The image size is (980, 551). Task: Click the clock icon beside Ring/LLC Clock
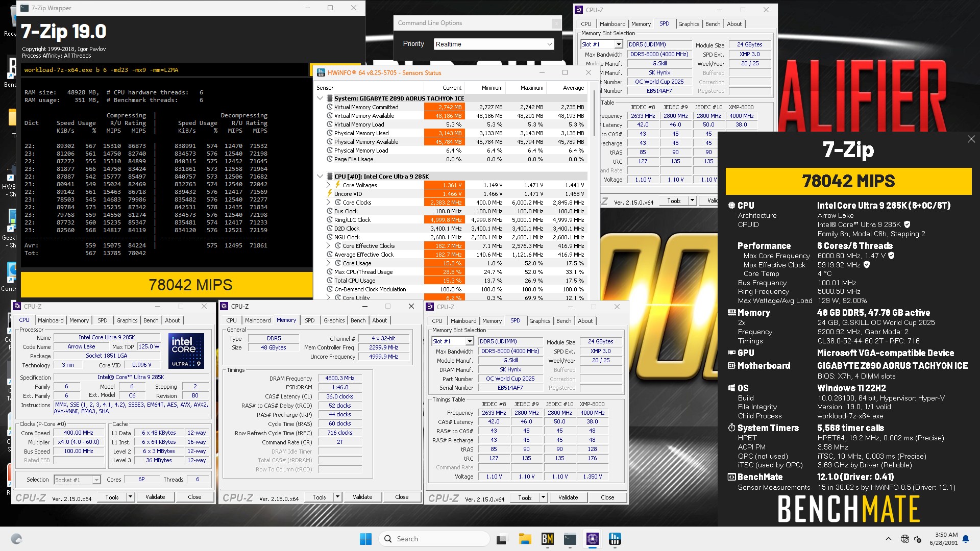coord(330,220)
